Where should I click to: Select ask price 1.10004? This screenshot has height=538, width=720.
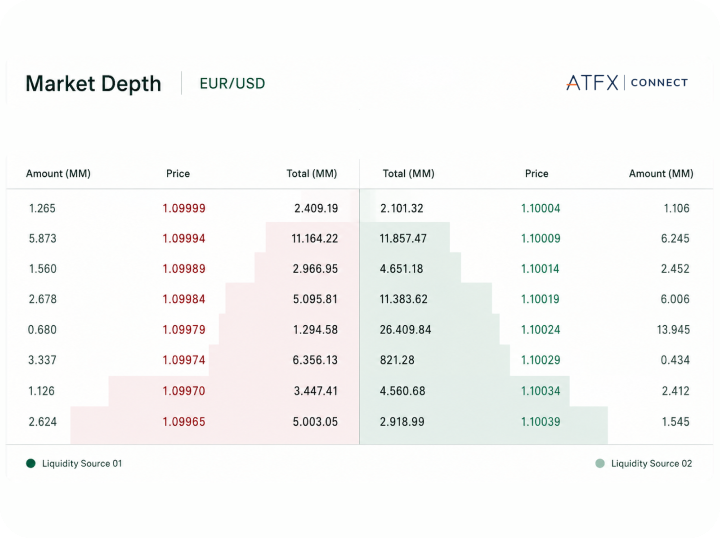coord(540,208)
